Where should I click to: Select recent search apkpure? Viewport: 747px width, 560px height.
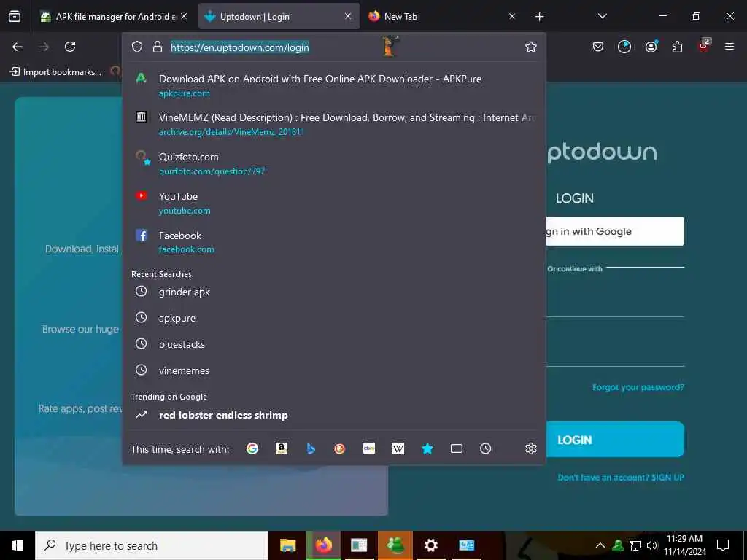tap(334, 318)
